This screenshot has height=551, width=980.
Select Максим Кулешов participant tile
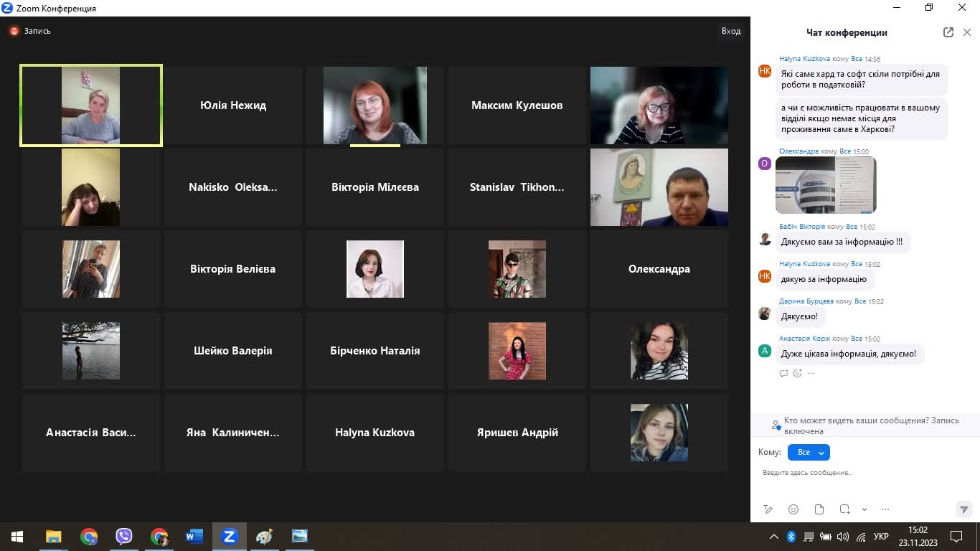[x=517, y=105]
